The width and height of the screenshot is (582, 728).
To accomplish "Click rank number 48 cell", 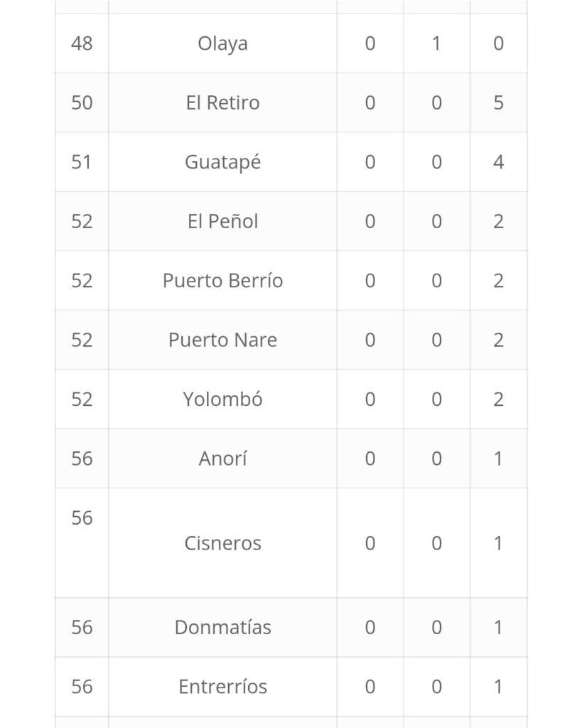I will (x=82, y=43).
